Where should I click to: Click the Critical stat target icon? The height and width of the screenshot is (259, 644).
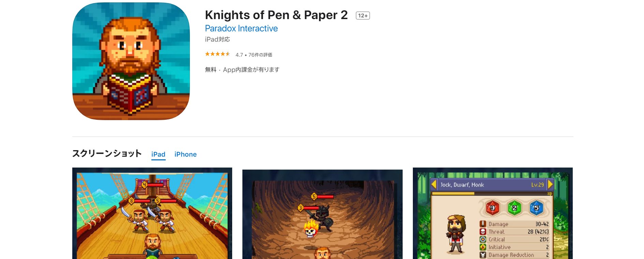pyautogui.click(x=483, y=240)
